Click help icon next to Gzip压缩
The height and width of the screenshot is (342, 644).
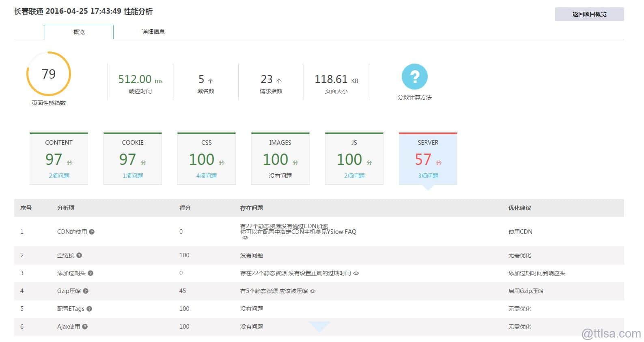pos(86,291)
